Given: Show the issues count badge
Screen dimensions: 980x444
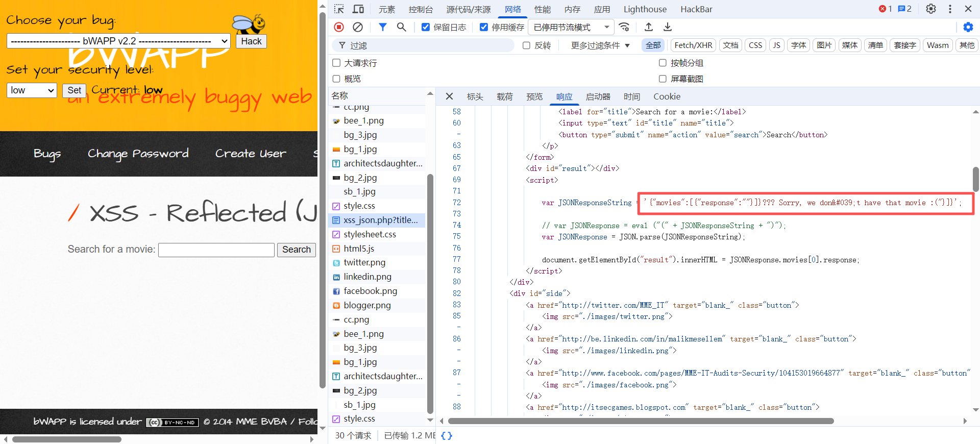Looking at the screenshot, I should tap(904, 9).
